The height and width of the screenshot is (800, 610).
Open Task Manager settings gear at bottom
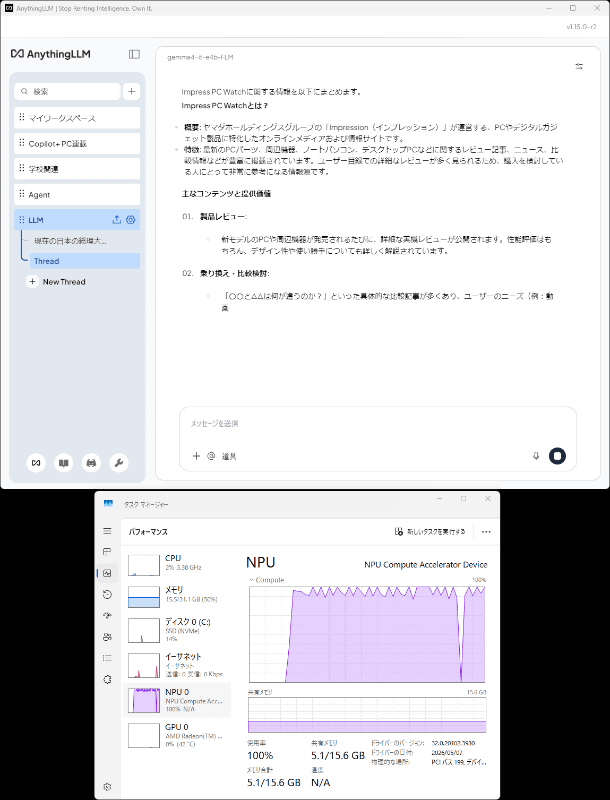click(107, 787)
